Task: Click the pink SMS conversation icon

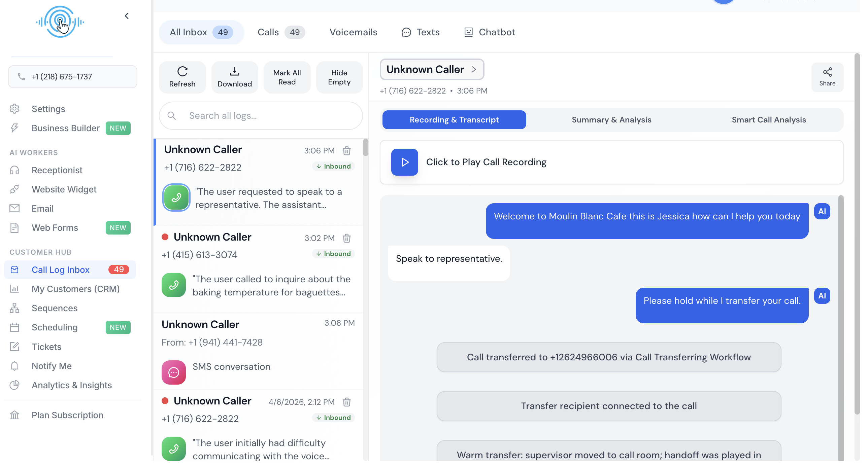Action: point(173,372)
